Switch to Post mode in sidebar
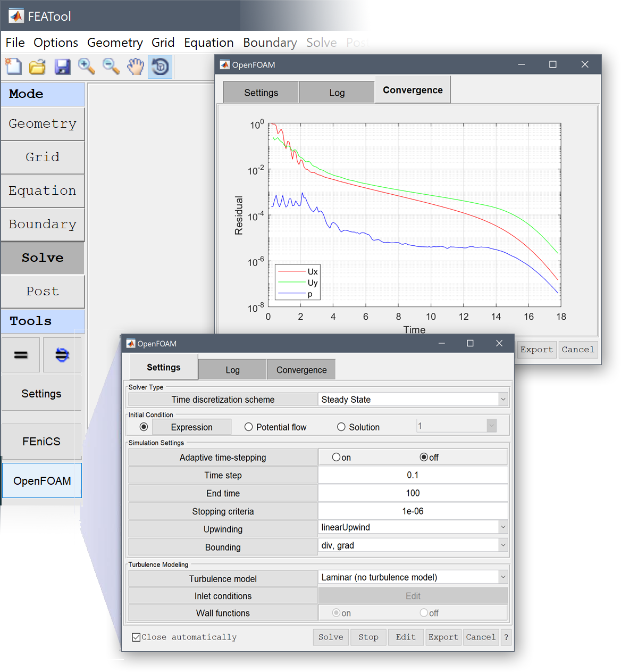The image size is (621, 672). click(43, 292)
